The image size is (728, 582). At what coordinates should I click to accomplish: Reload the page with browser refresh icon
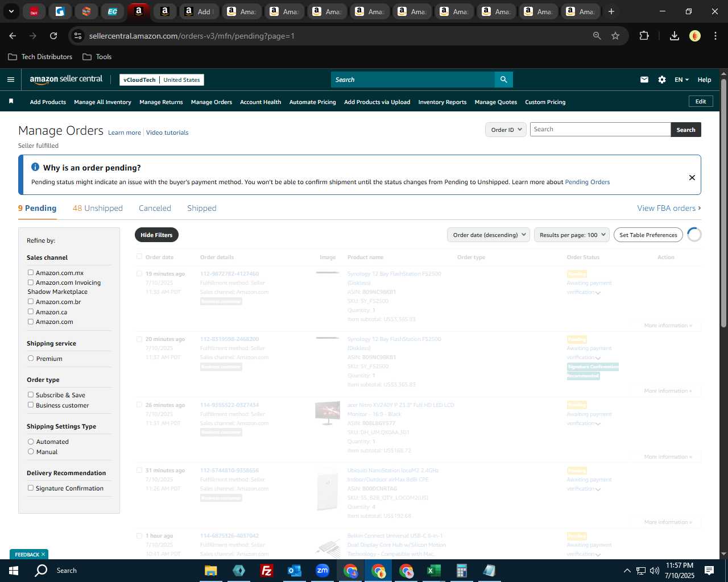point(53,36)
